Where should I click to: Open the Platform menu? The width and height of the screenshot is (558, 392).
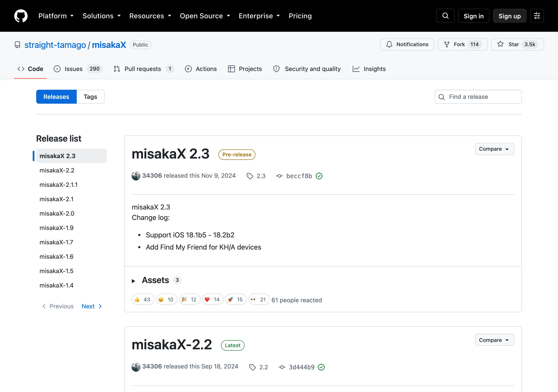pyautogui.click(x=56, y=16)
